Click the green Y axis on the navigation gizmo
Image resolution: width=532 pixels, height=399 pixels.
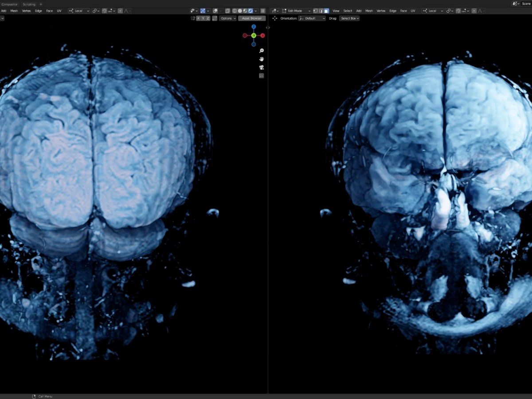coord(254,35)
